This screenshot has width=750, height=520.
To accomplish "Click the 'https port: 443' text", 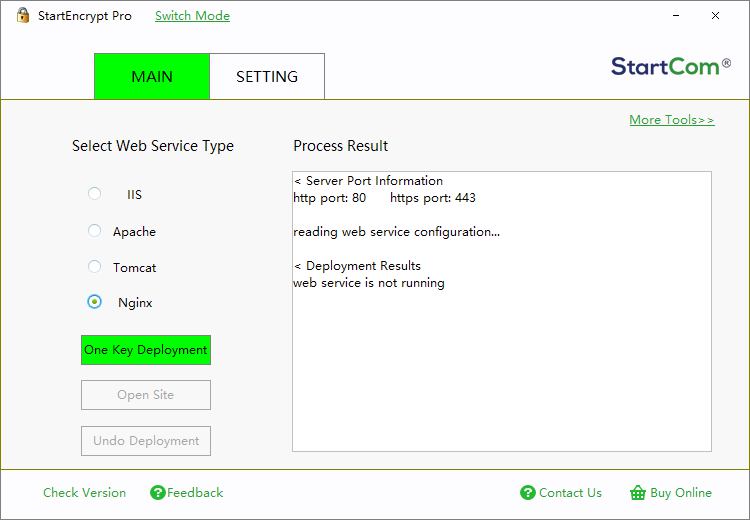I will [433, 198].
